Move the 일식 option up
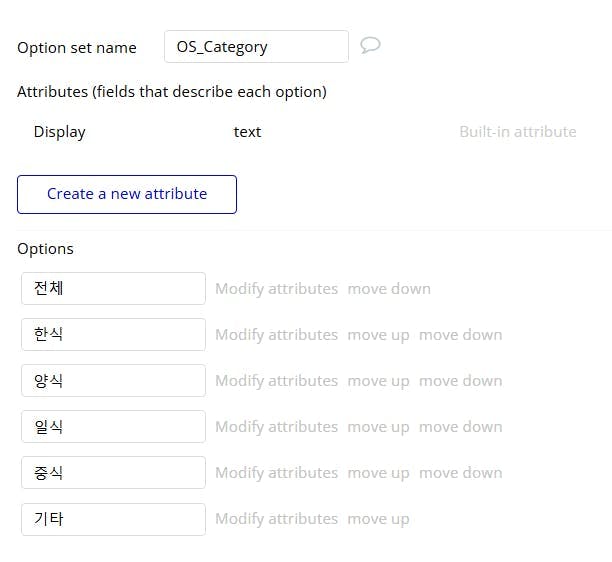Viewport: 612px width, 562px height. (378, 427)
